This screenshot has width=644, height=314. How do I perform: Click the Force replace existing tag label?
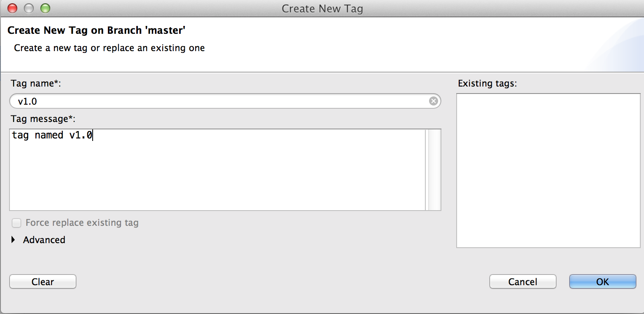82,223
